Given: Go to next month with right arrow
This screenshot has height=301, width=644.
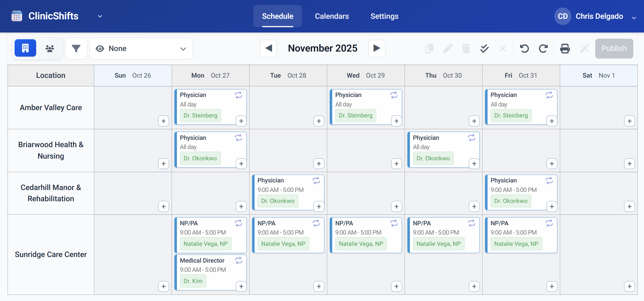Looking at the screenshot, I should point(377,48).
